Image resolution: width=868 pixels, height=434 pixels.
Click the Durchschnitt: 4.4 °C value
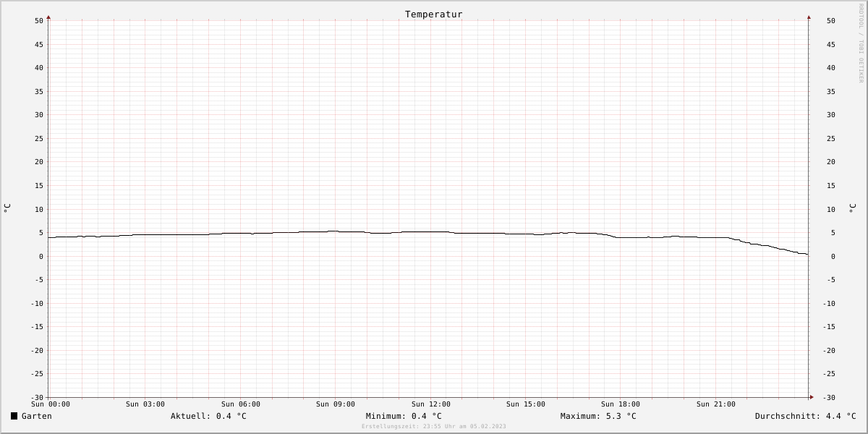(x=805, y=416)
